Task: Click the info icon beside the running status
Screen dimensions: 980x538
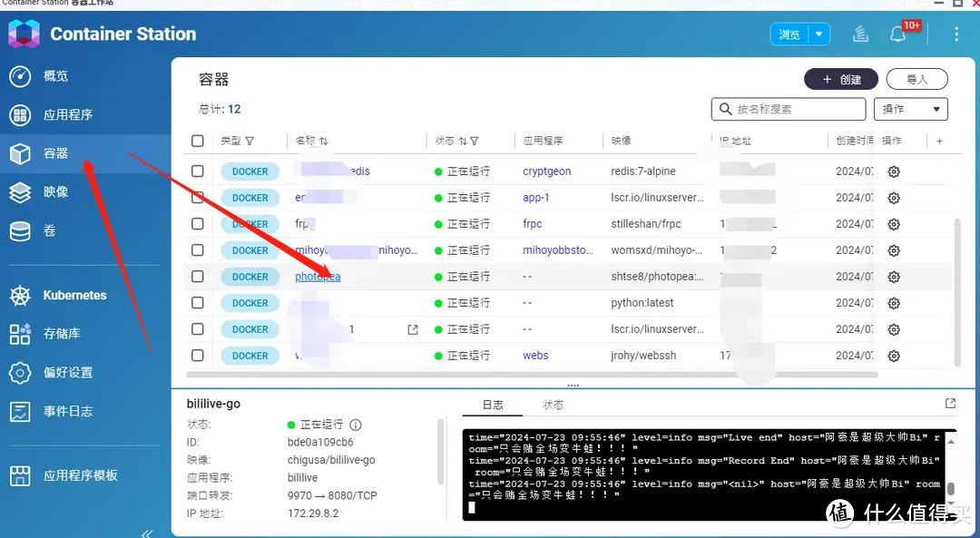Action: (x=356, y=425)
